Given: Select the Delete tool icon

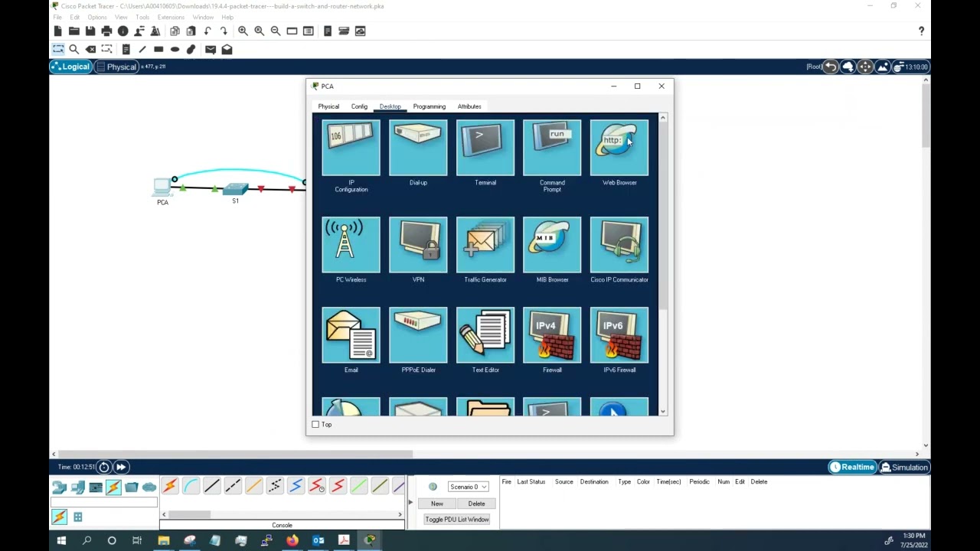Looking at the screenshot, I should (x=90, y=49).
